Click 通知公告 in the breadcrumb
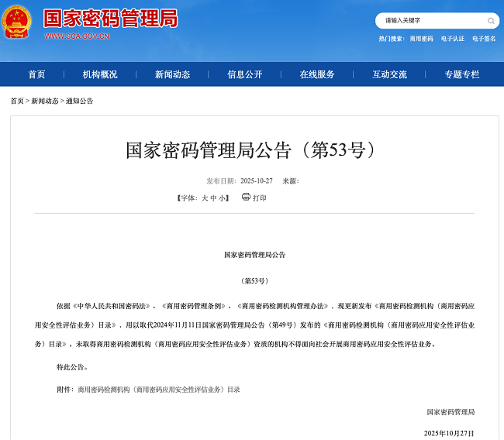 pyautogui.click(x=79, y=101)
